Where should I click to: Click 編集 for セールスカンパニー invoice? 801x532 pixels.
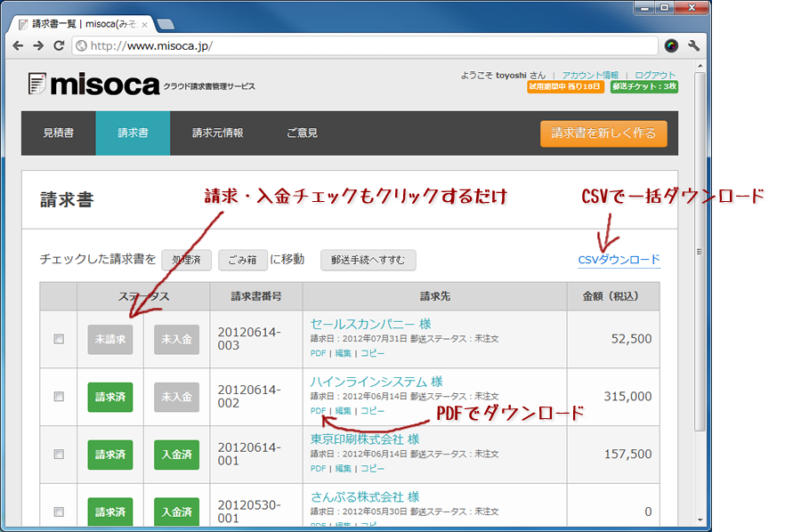(344, 353)
